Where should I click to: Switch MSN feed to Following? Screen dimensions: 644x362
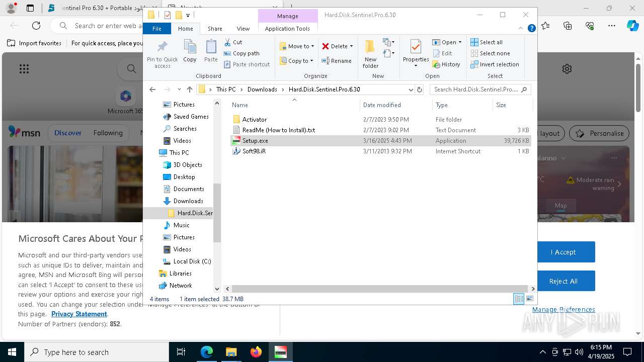pos(108,133)
